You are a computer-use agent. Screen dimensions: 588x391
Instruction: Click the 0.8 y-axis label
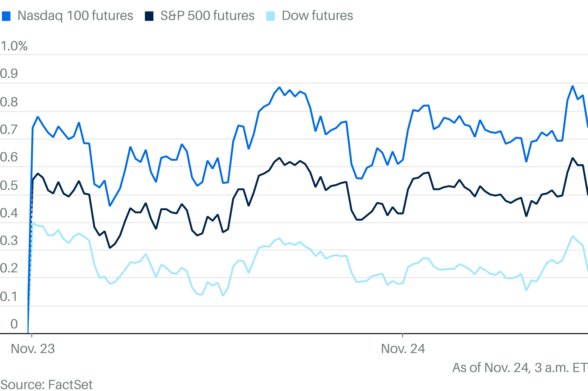coord(9,102)
